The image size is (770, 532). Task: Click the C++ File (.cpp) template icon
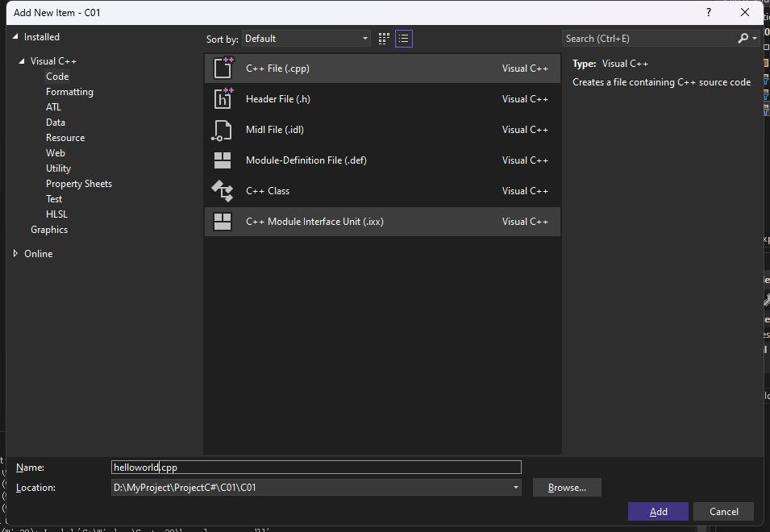pos(223,69)
